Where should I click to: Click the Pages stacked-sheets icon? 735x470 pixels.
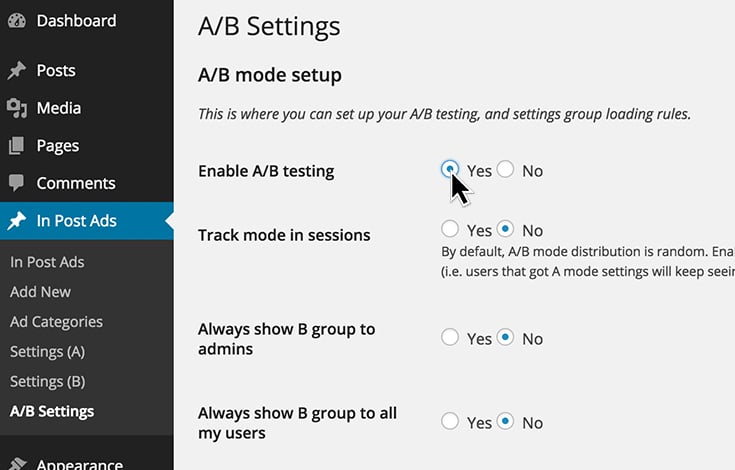coord(16,146)
